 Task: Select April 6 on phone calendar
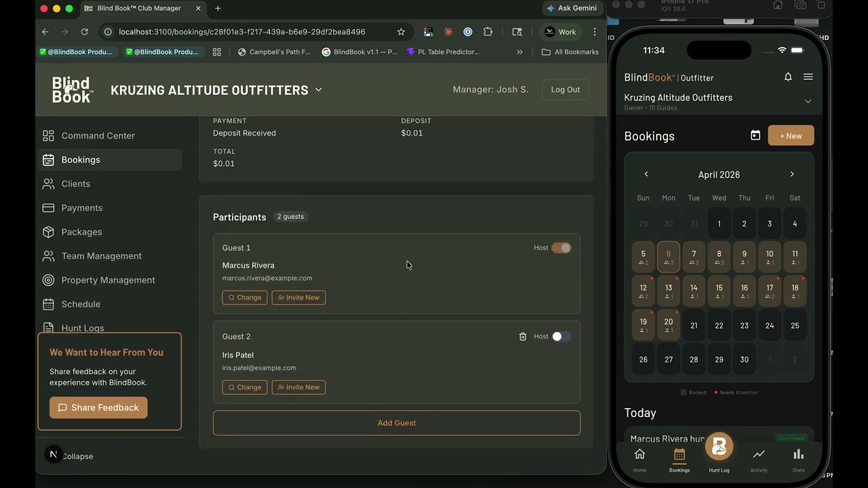pyautogui.click(x=669, y=257)
